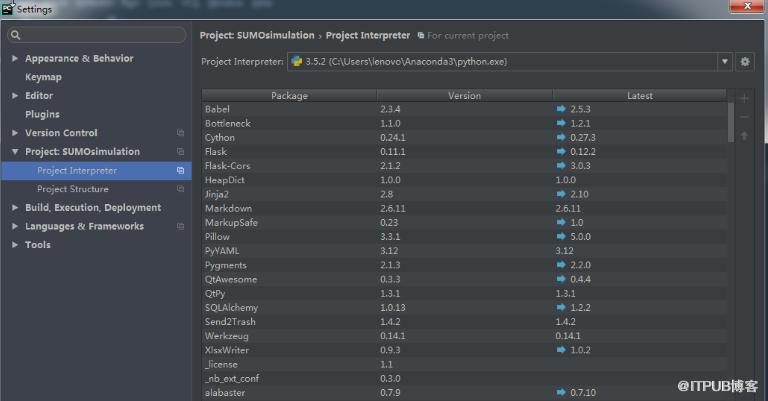Click the interpreter settings gear icon

(744, 62)
